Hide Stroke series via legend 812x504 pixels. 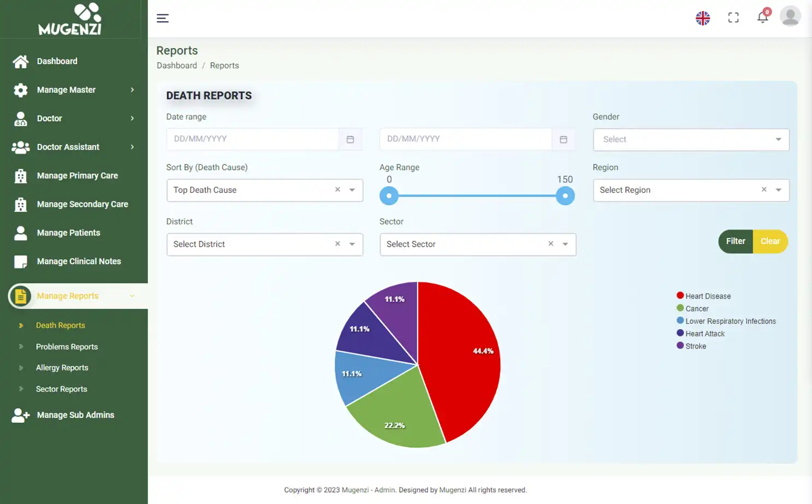(x=695, y=346)
